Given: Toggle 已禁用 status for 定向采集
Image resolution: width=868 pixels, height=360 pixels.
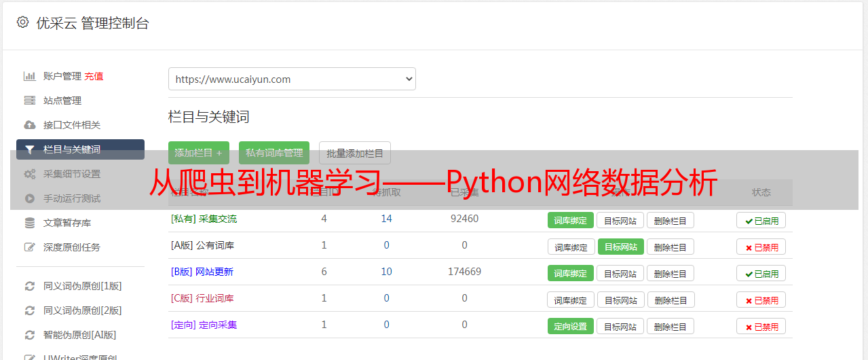Looking at the screenshot, I should pyautogui.click(x=761, y=326).
